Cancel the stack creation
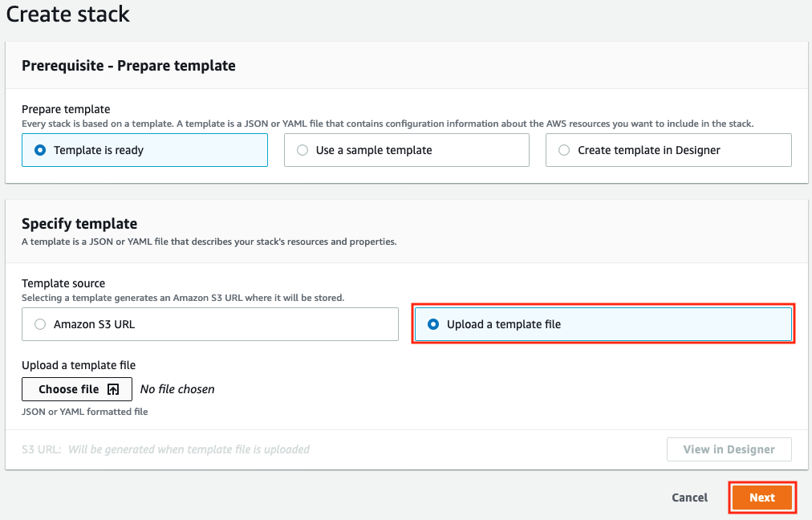This screenshot has height=520, width=812. coord(688,498)
